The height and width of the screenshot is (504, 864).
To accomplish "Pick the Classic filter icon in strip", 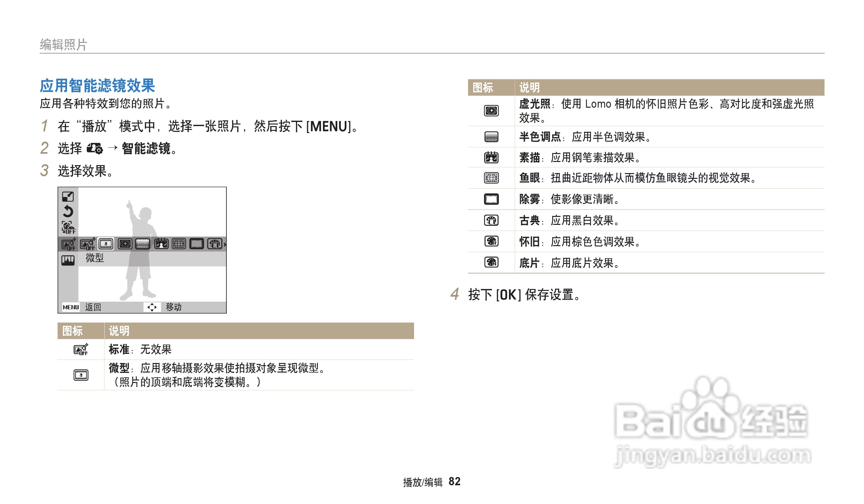I will pyautogui.click(x=215, y=244).
